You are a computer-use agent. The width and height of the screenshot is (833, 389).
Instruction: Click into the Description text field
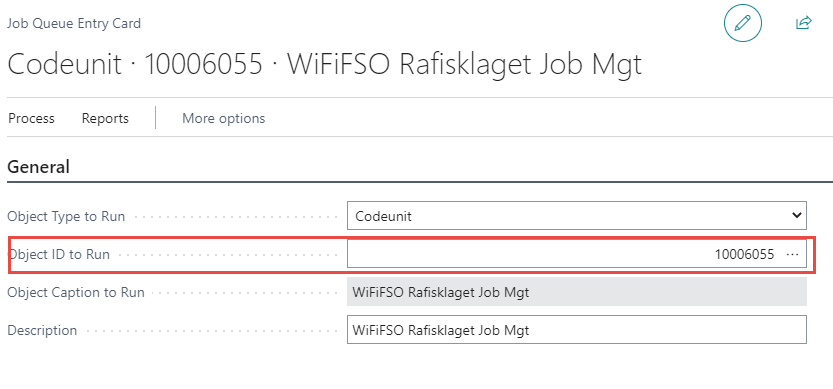coord(576,329)
